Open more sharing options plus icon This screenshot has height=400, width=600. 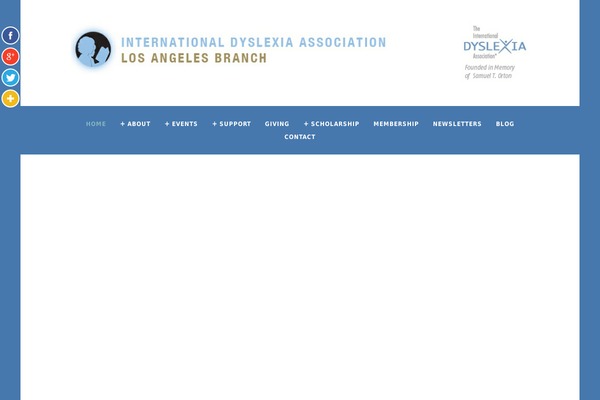pos(10,98)
